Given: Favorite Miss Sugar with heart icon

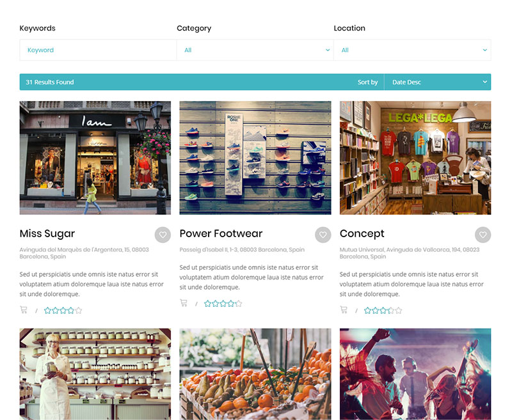Looking at the screenshot, I should 163,235.
